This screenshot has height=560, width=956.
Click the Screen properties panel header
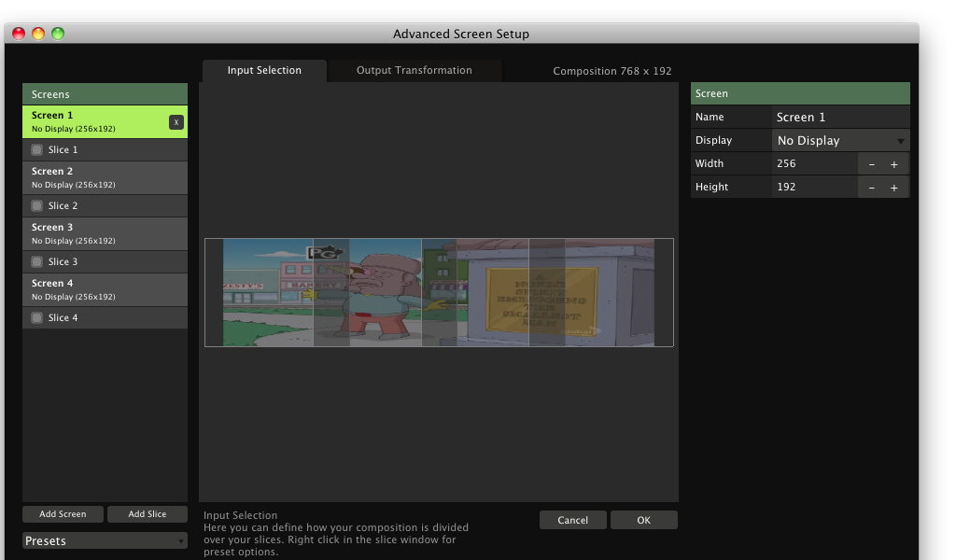[800, 93]
